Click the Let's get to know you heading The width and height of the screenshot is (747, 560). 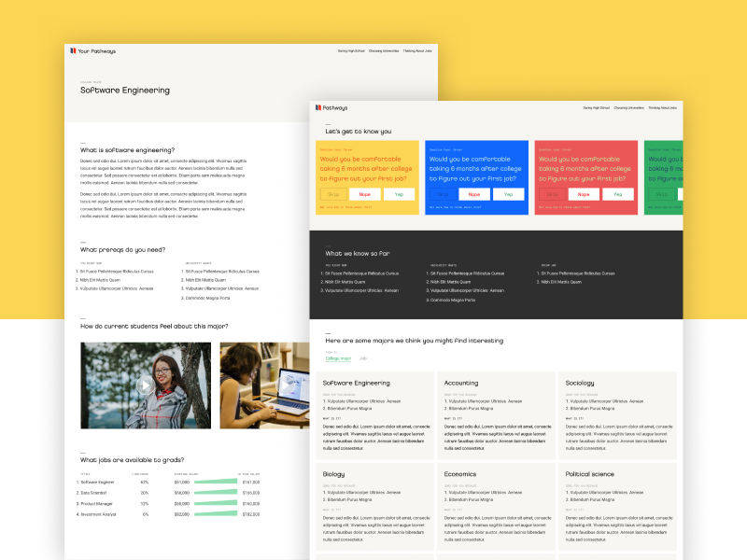tap(359, 132)
